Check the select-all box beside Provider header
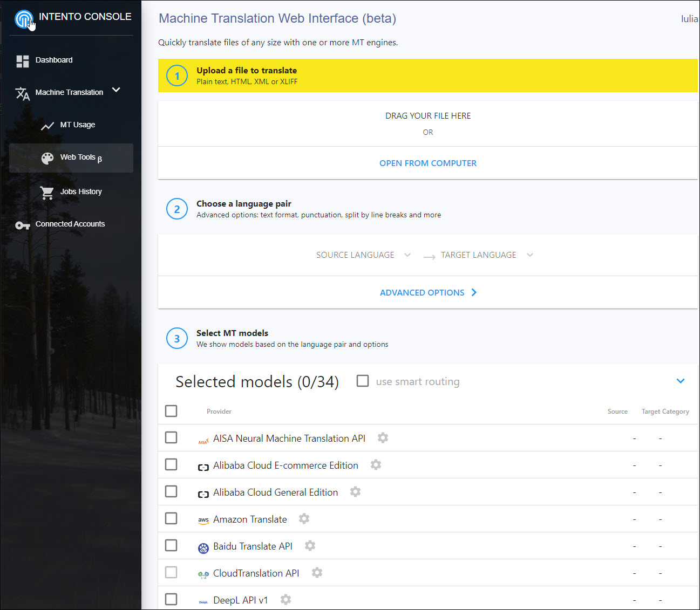The image size is (700, 610). point(171,411)
